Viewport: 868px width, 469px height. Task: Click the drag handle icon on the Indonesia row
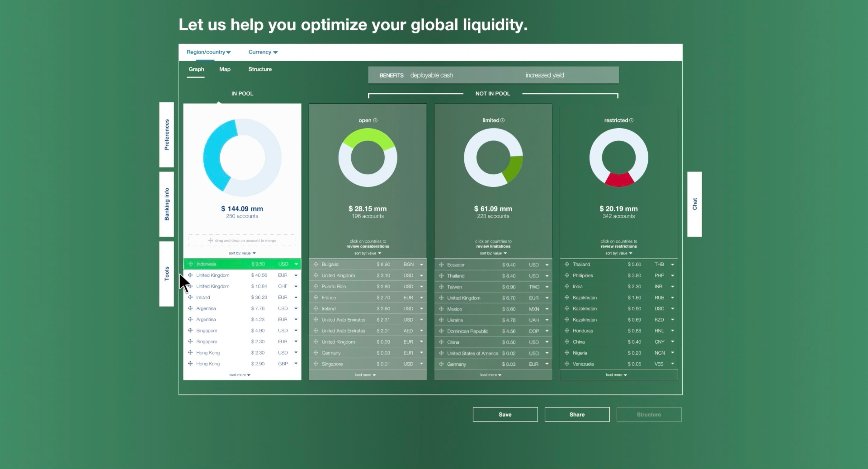[x=190, y=264]
